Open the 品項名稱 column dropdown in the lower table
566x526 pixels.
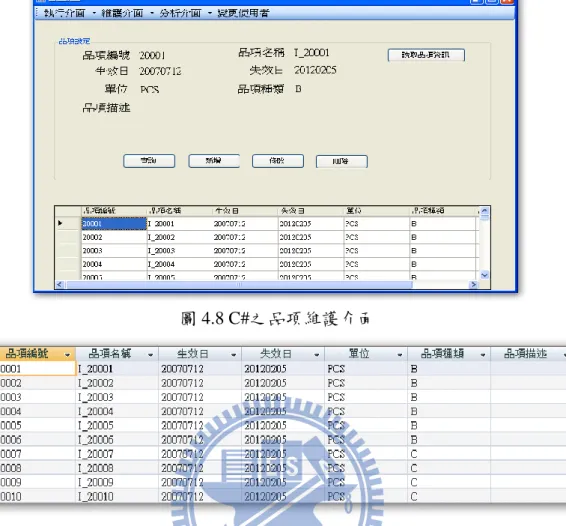pyautogui.click(x=151, y=355)
